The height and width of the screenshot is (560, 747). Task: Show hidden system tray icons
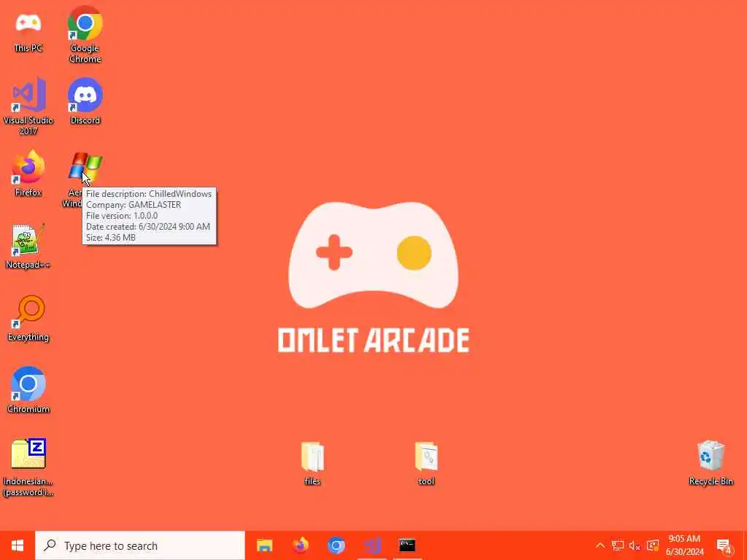point(600,545)
